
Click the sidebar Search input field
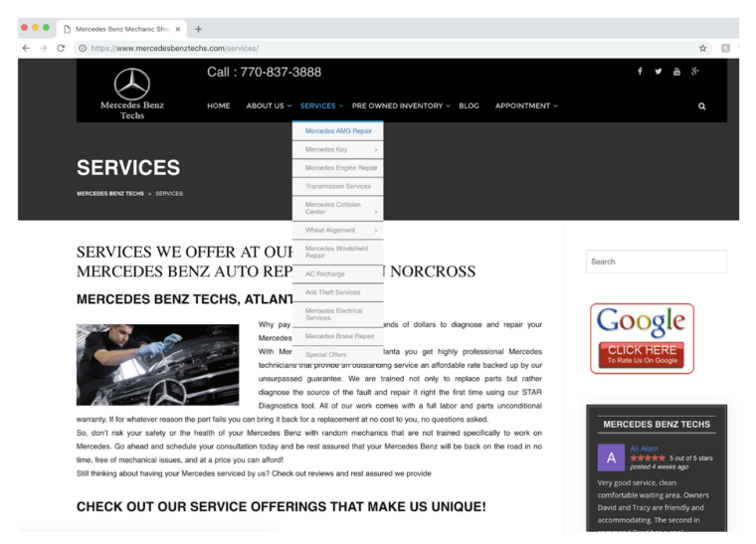tap(657, 262)
